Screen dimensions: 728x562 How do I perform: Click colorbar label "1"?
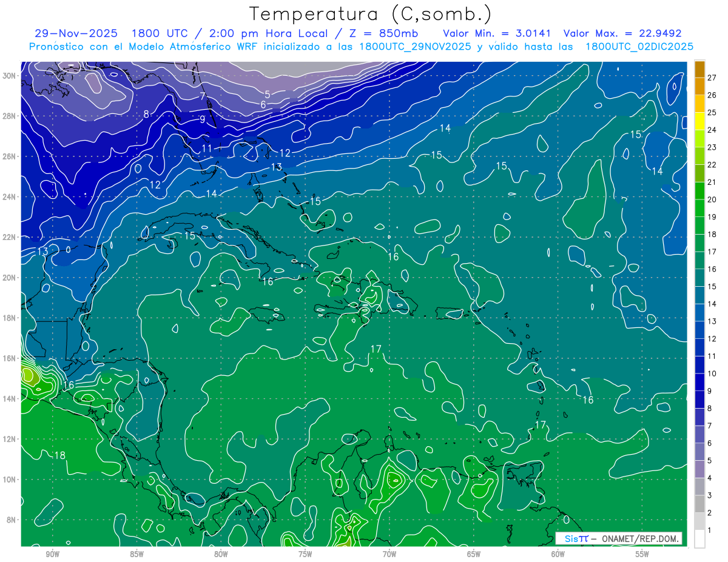pyautogui.click(x=710, y=530)
